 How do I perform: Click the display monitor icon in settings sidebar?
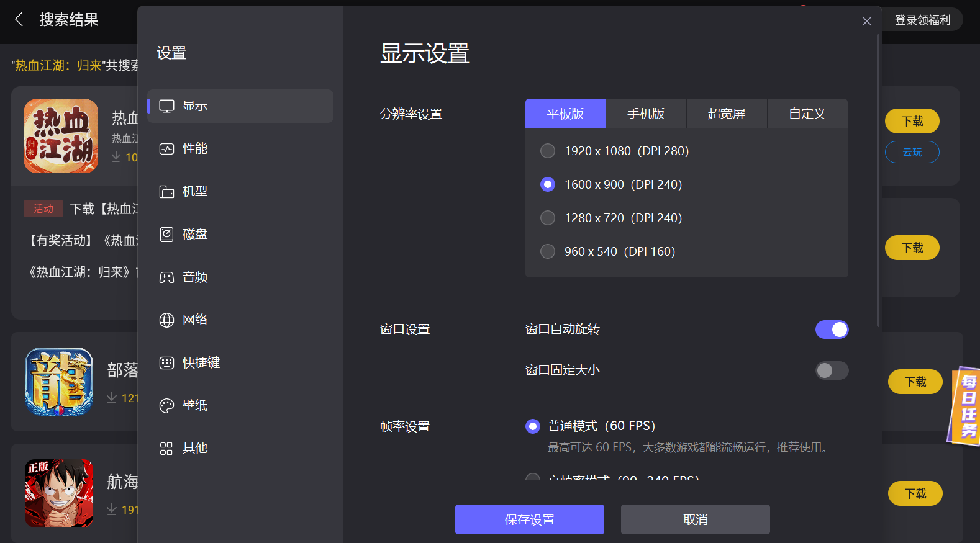click(166, 106)
